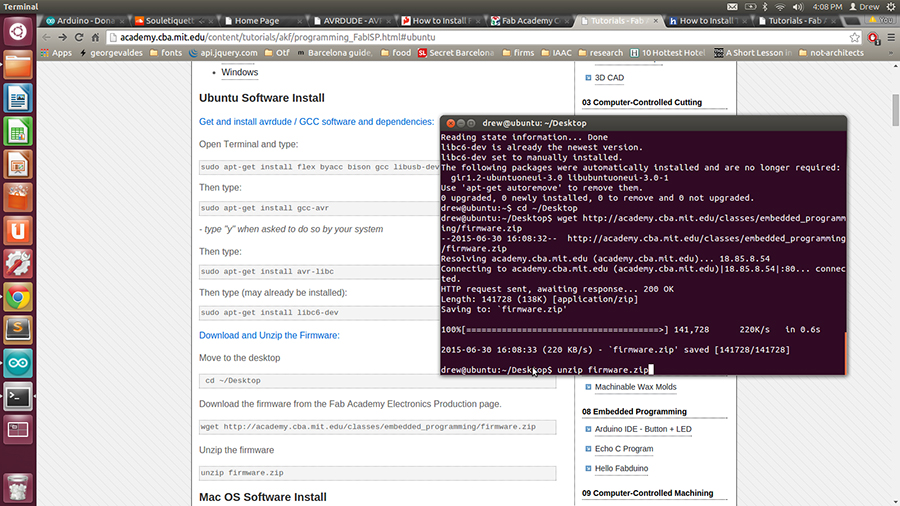
Task: Open sound volume indicator
Action: click(x=798, y=7)
